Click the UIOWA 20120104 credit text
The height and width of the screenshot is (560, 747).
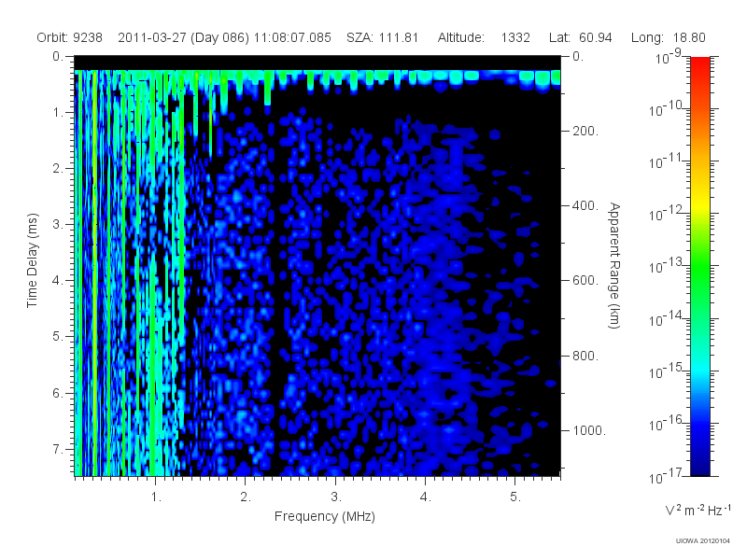tap(703, 541)
